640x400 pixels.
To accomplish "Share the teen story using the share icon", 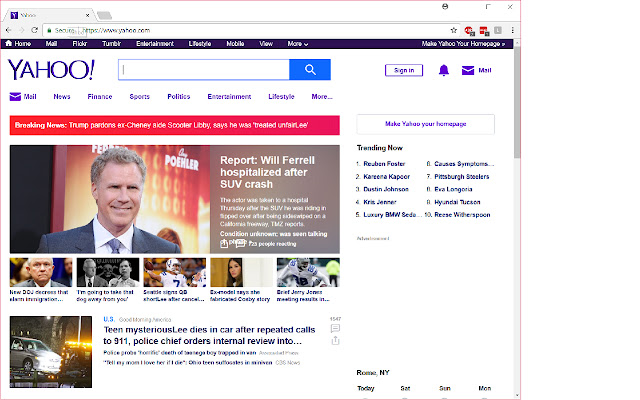I will pos(335,340).
